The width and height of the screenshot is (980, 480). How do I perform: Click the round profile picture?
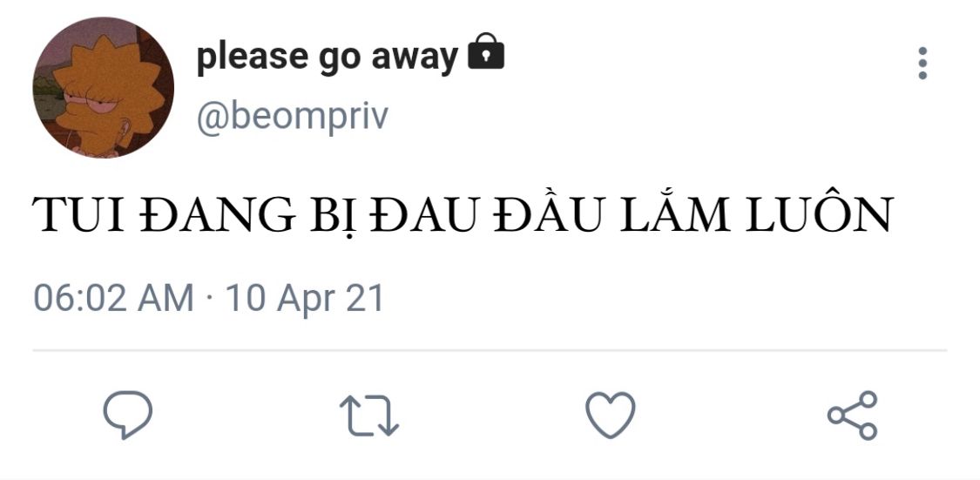pyautogui.click(x=103, y=87)
